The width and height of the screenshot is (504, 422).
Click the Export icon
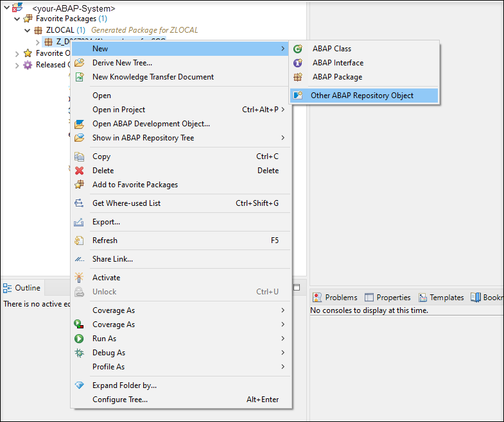point(79,222)
